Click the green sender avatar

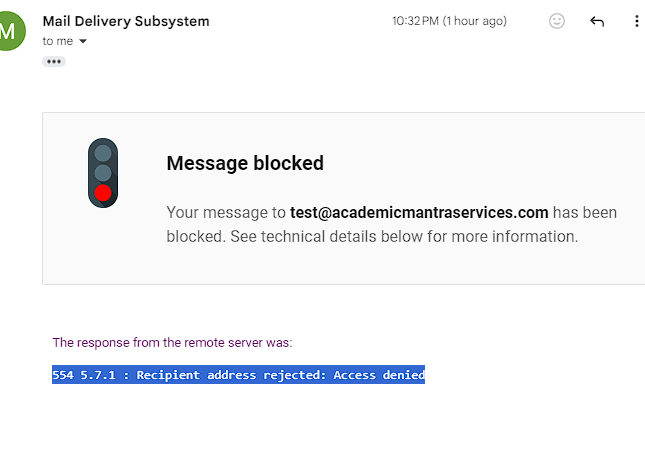point(8,31)
